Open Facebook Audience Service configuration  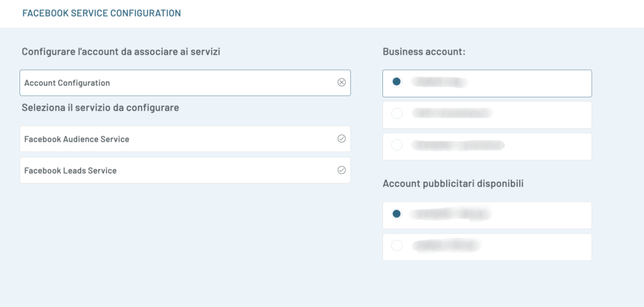(x=186, y=139)
